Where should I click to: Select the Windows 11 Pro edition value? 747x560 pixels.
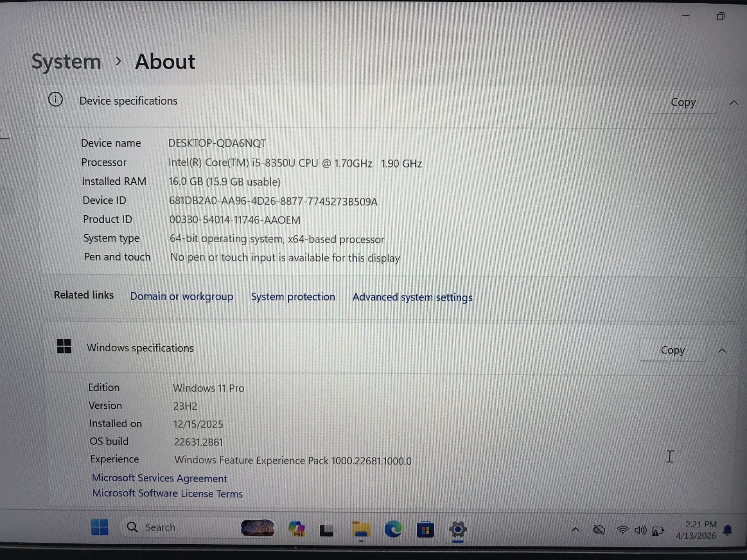(x=209, y=388)
